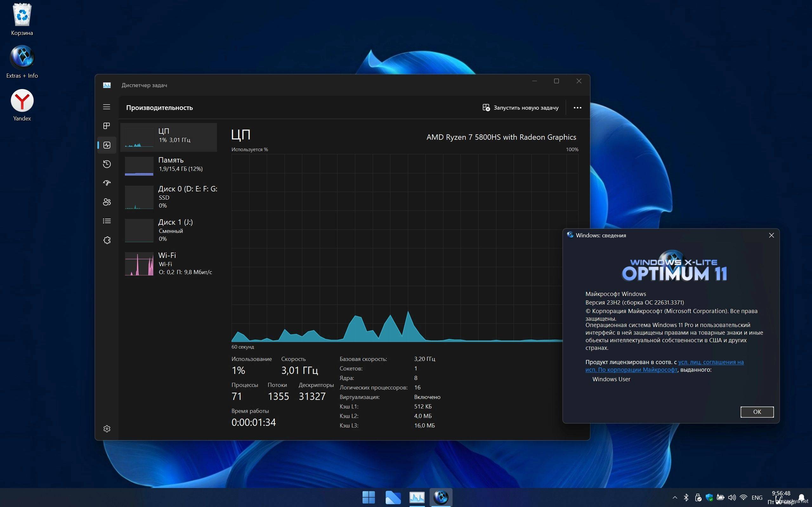The image size is (812, 507).
Task: Open the Processes page icon in sidebar
Action: pos(107,126)
